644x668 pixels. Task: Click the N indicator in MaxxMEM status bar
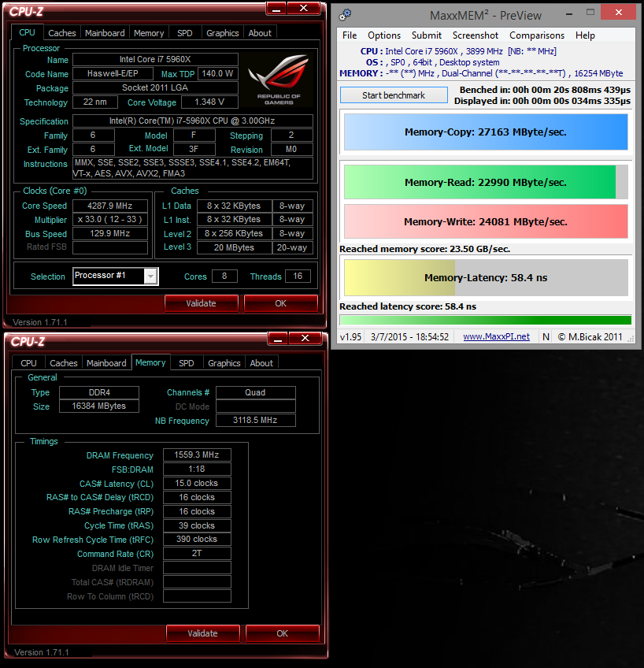[x=546, y=337]
